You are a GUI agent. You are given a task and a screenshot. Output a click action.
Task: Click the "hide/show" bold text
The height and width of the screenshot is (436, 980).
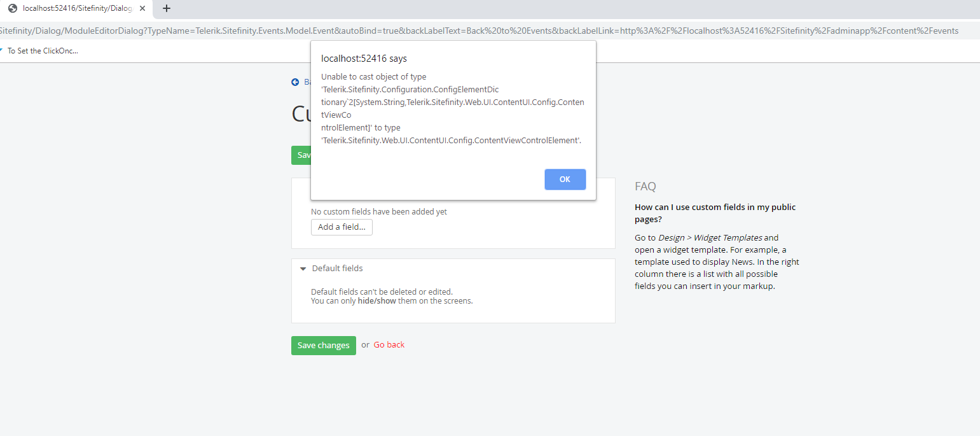point(377,301)
